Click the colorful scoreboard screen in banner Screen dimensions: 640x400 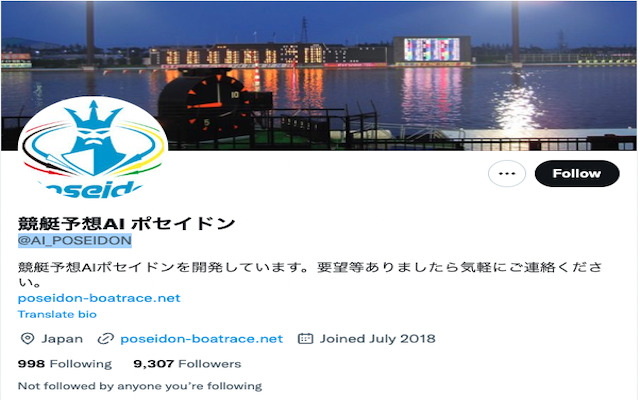point(432,49)
